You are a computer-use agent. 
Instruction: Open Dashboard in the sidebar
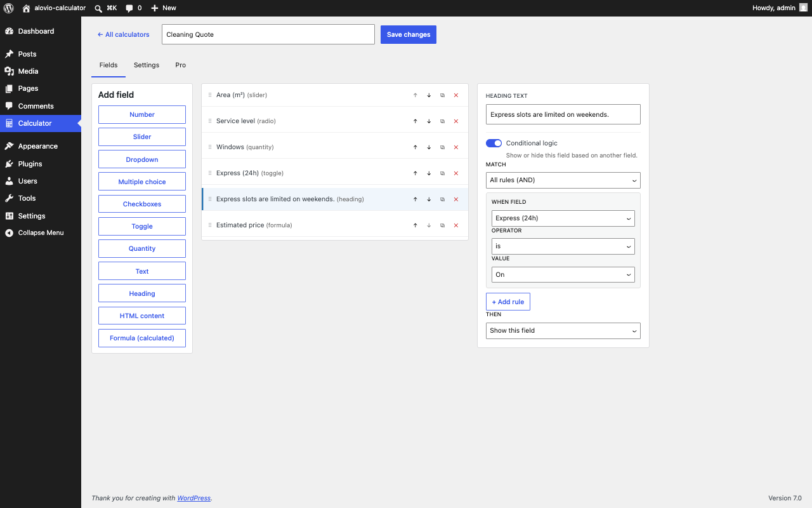click(41, 31)
